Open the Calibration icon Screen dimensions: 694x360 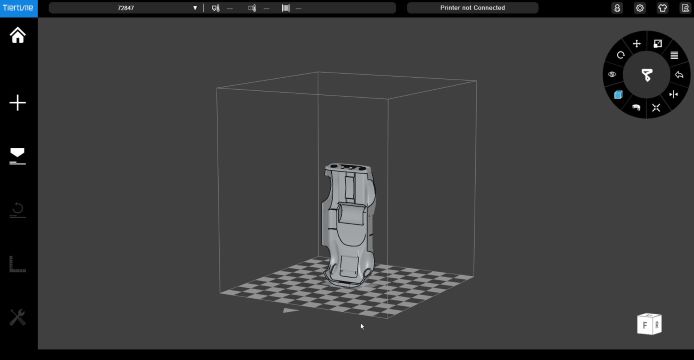(18, 264)
